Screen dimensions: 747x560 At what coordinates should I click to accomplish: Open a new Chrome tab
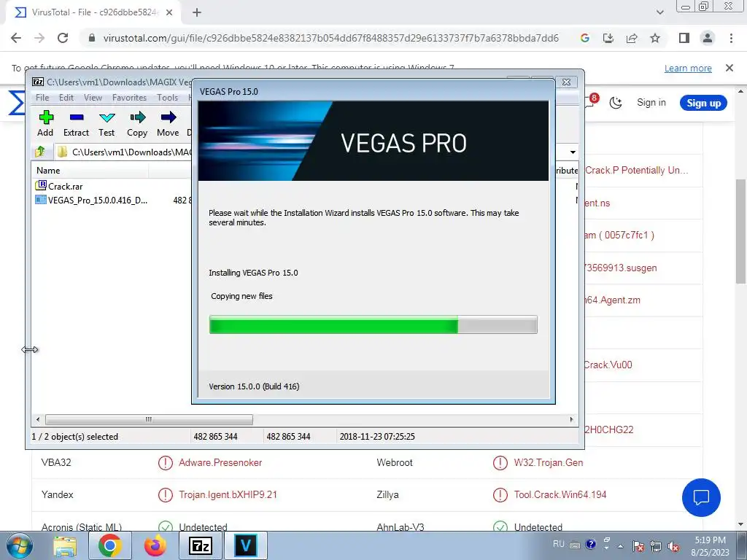(197, 13)
